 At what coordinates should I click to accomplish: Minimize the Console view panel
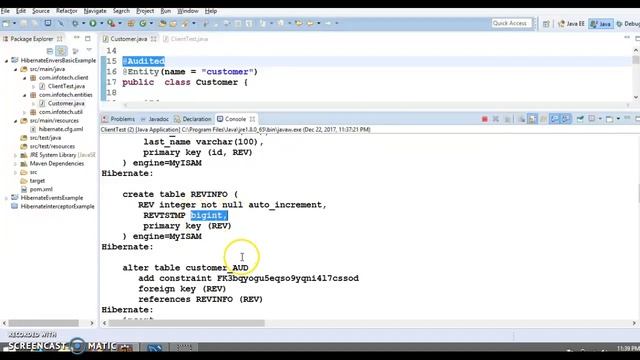coord(627,118)
